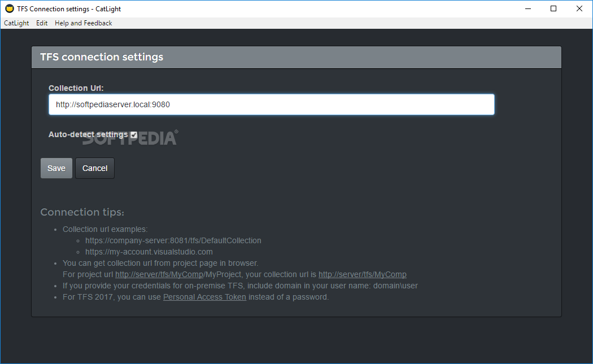Click the company-server:8081 example url text
This screenshot has width=593, height=364.
click(x=173, y=240)
